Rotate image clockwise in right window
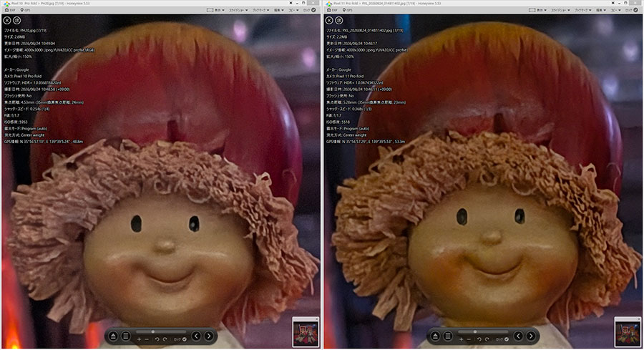The height and width of the screenshot is (350, 644). click(487, 339)
